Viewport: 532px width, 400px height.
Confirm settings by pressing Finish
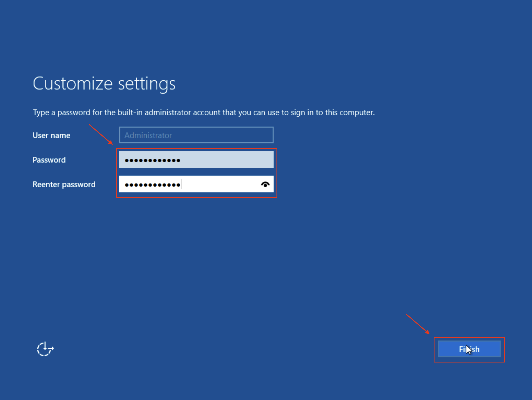point(469,349)
